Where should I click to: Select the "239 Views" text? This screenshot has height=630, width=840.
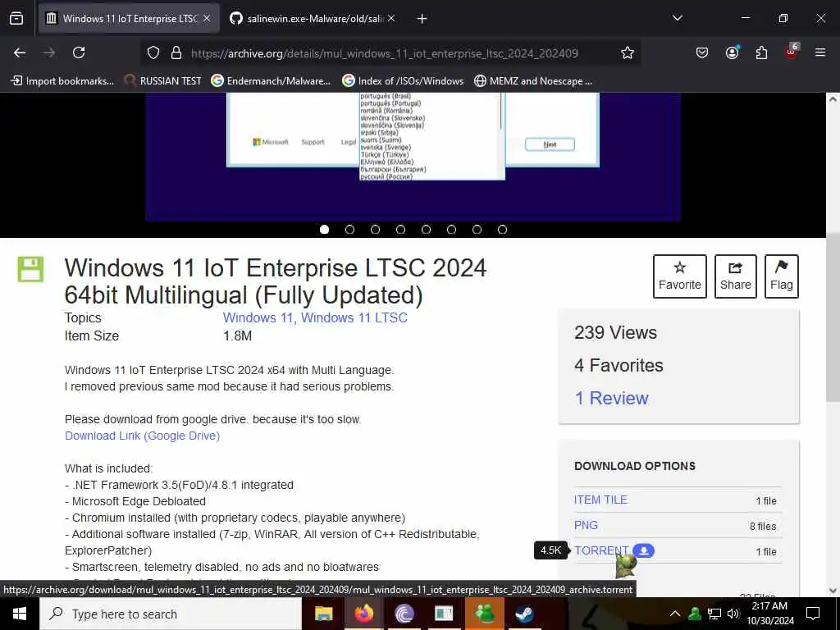pos(615,333)
